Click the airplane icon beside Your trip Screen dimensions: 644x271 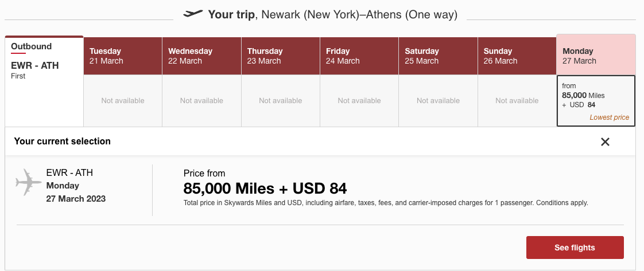point(193,14)
